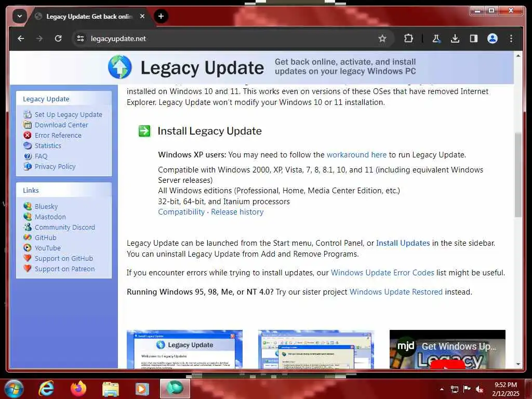Click the scrollbar down arrow

tap(518, 364)
